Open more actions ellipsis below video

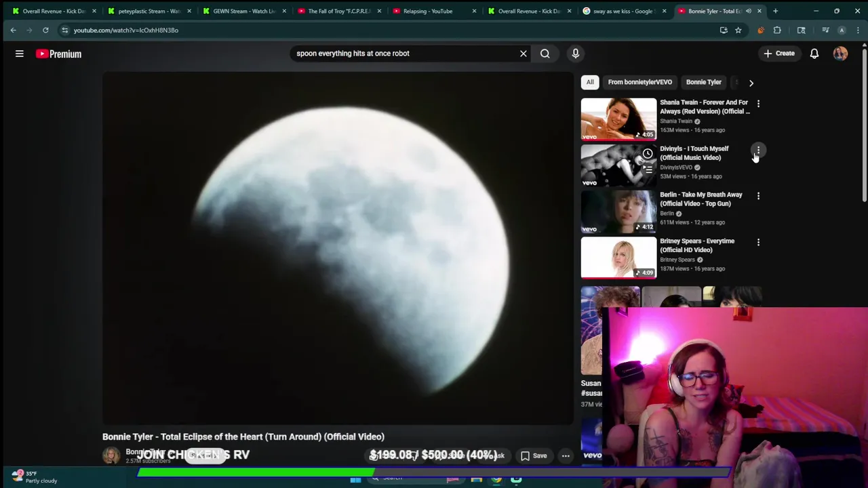point(566,455)
